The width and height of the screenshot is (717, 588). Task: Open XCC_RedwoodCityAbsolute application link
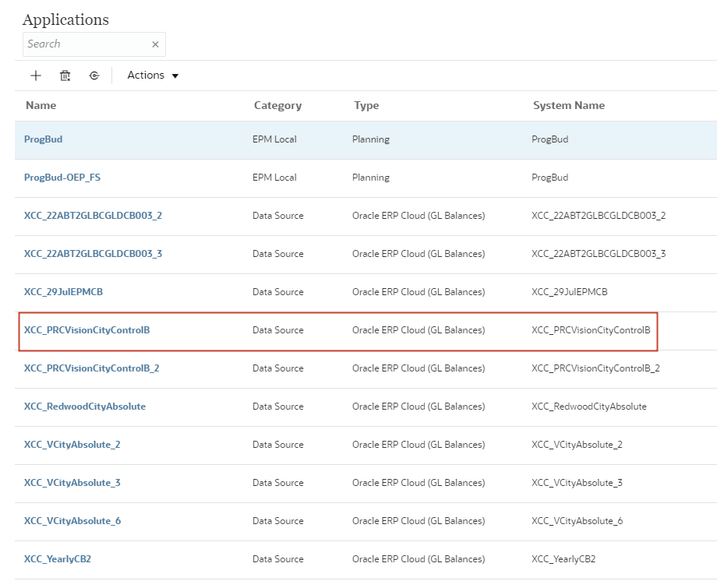[x=85, y=407]
